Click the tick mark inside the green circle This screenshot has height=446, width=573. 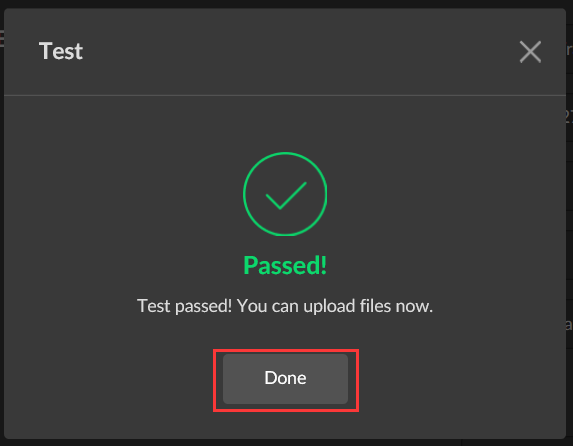[x=286, y=195]
